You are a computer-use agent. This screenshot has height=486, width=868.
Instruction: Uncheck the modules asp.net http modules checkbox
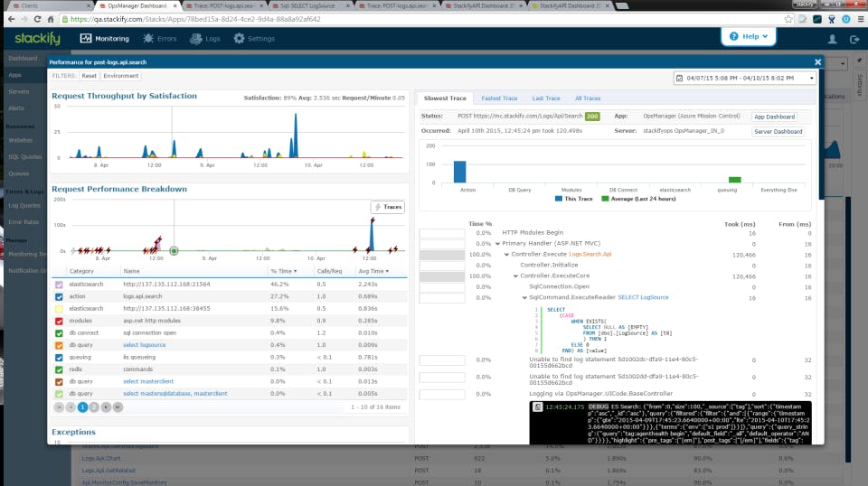60,322
